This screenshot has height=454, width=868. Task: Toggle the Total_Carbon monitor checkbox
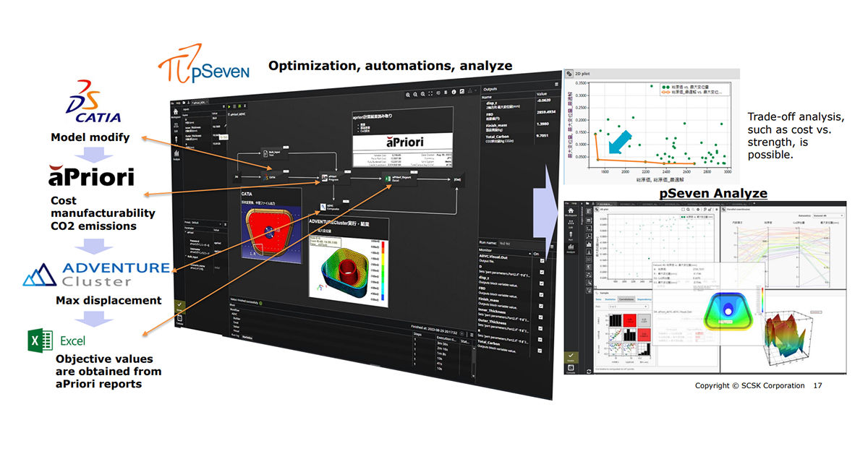coord(540,351)
